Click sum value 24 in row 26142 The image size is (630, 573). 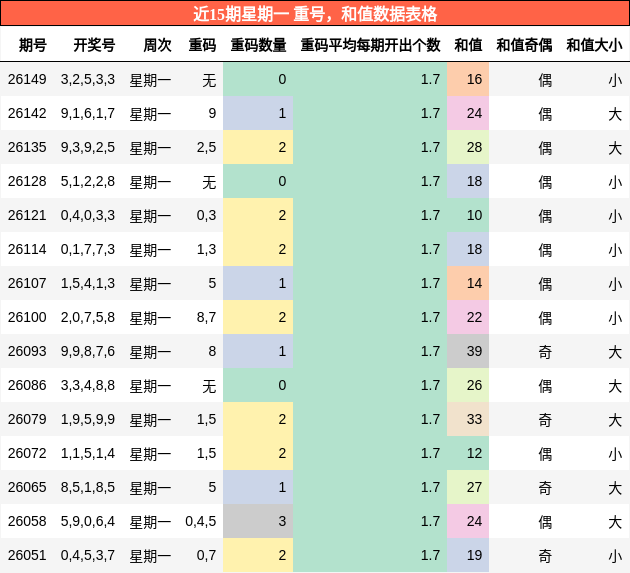pyautogui.click(x=474, y=113)
